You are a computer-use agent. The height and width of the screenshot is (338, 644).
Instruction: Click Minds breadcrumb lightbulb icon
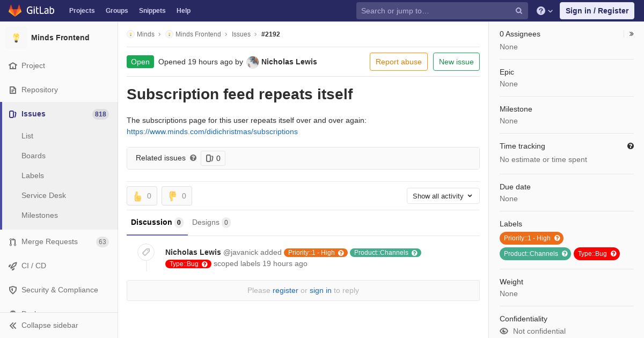point(130,34)
